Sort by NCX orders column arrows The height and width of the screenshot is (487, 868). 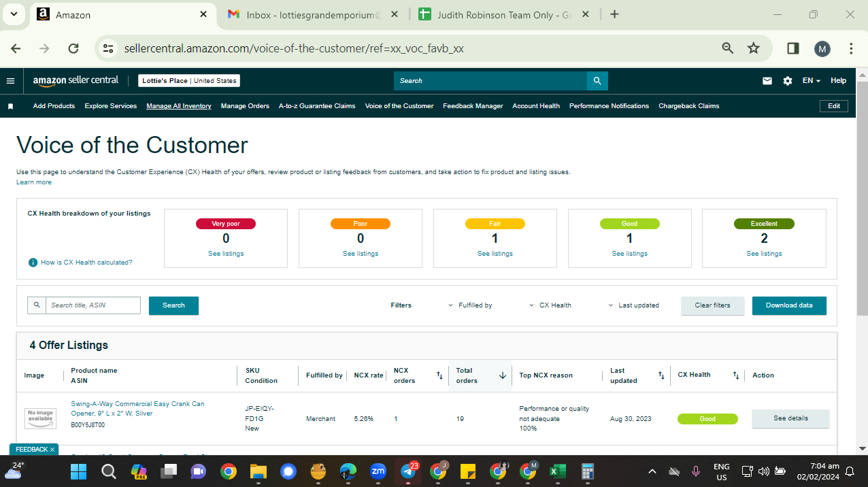pyautogui.click(x=439, y=375)
